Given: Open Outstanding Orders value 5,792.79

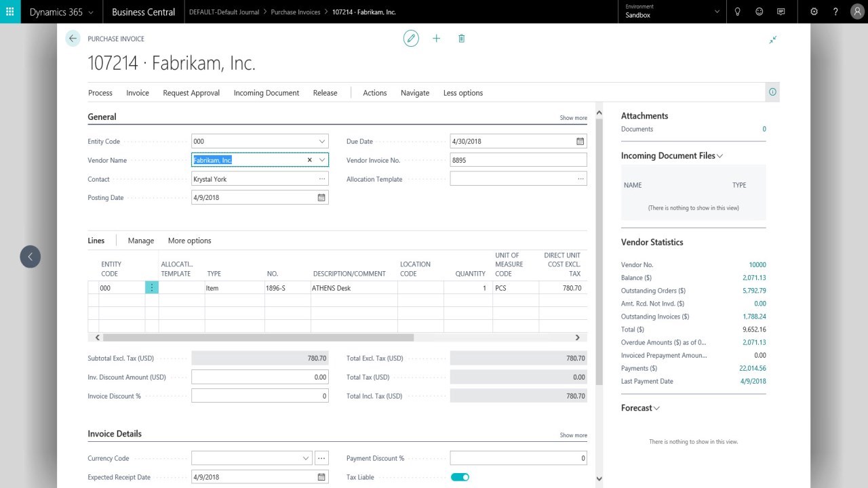Looking at the screenshot, I should point(754,291).
